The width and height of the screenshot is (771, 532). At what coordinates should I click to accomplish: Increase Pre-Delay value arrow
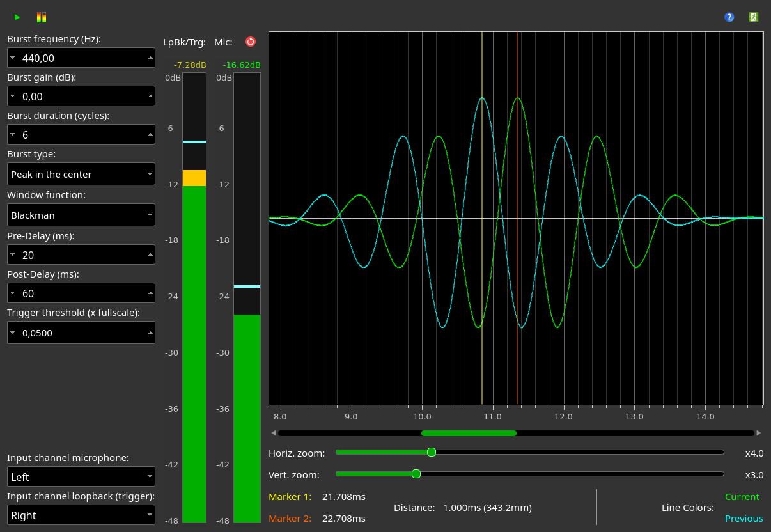coord(150,255)
